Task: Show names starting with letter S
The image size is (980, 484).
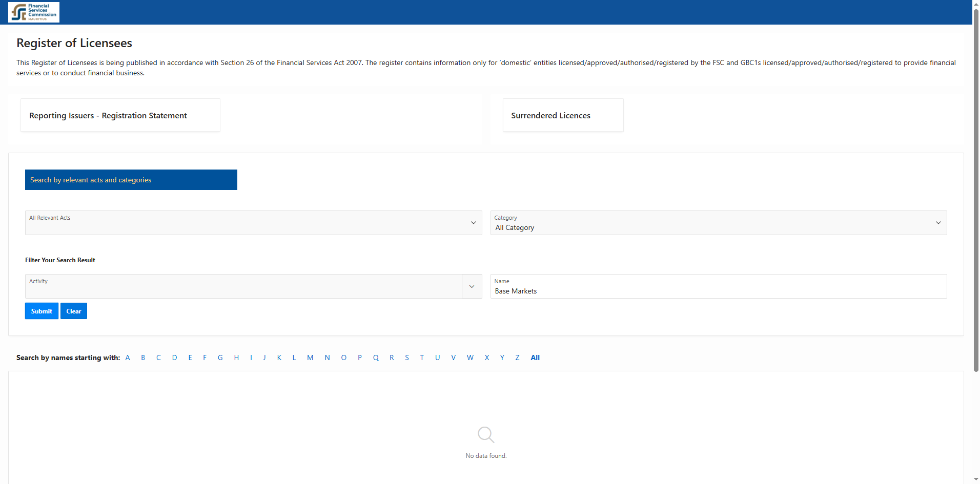Action: (x=407, y=357)
